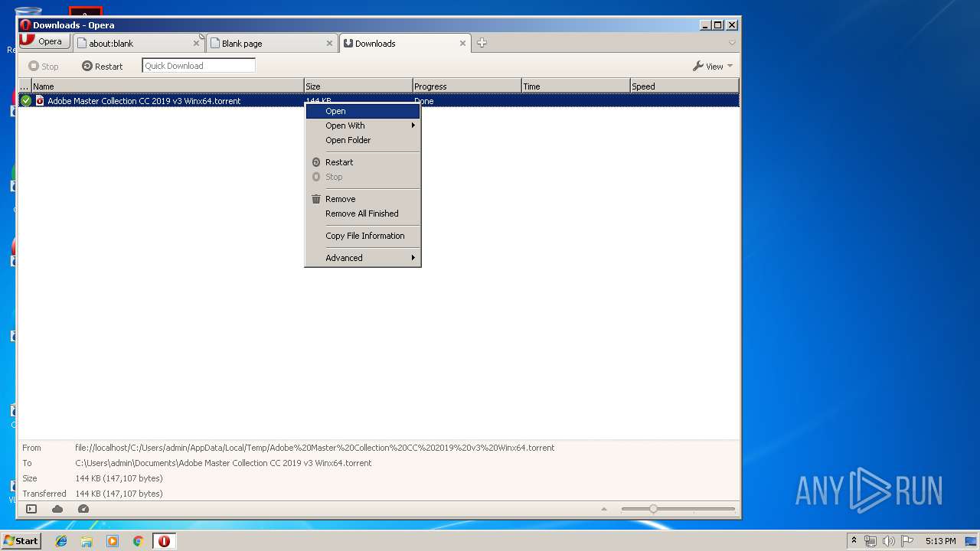Choose Copy File Information menu entry
The image size is (980, 551).
click(363, 236)
